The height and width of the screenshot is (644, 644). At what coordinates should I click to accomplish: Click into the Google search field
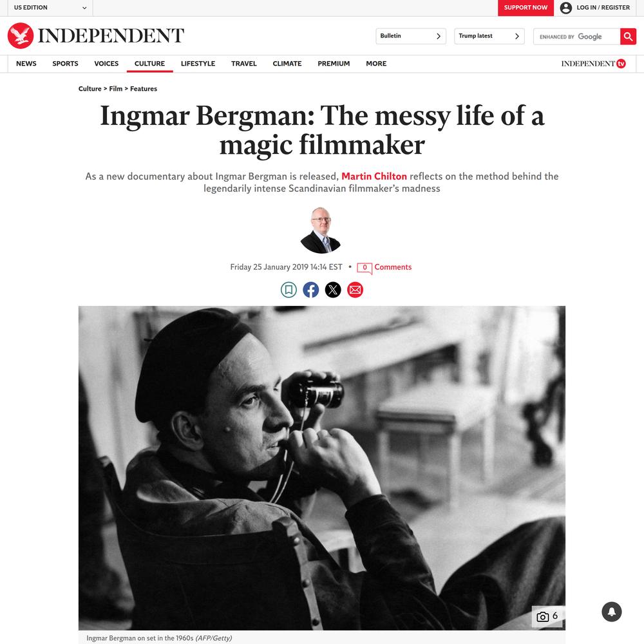click(x=576, y=37)
